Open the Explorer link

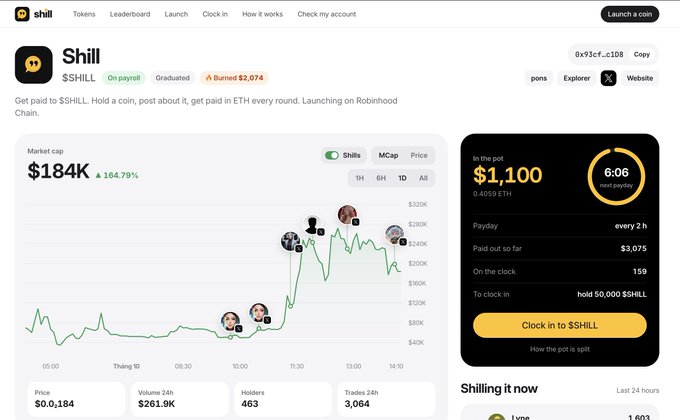pos(576,78)
